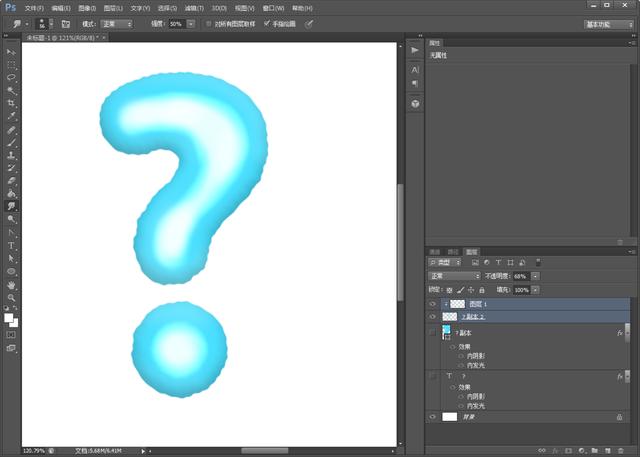Open the 图像(I) menu

(x=87, y=8)
